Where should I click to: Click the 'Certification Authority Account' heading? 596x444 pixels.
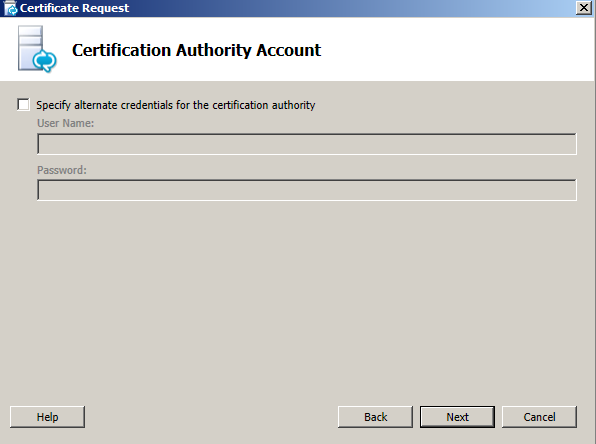tap(197, 50)
